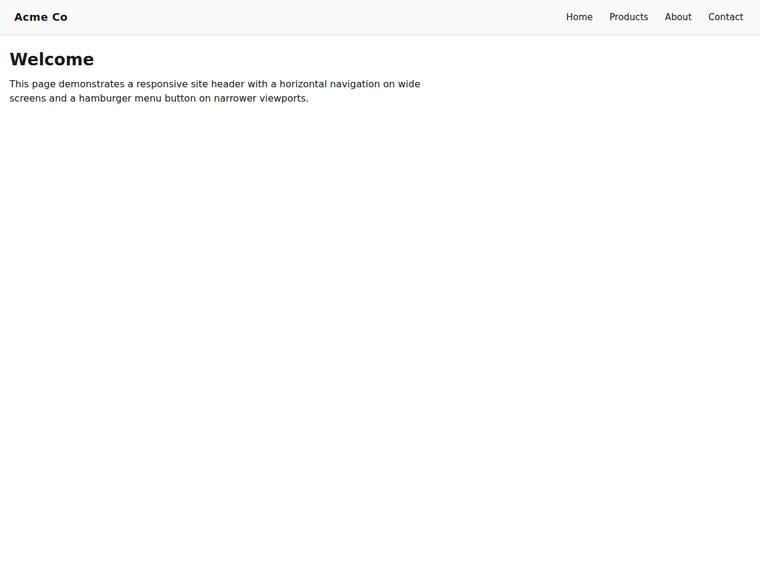760x570 pixels.
Task: Go to the Products page link
Action: 628,17
